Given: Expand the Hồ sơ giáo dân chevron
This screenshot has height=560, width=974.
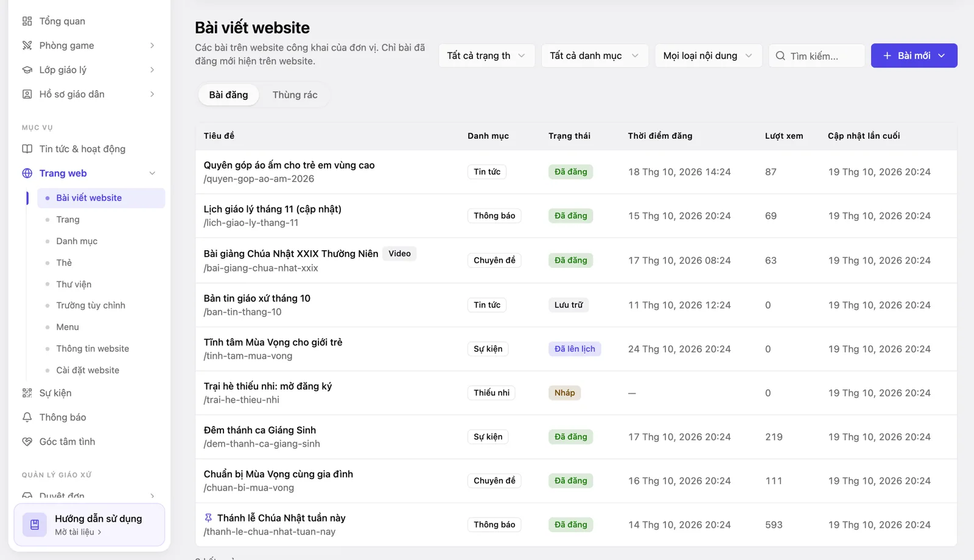Looking at the screenshot, I should 152,94.
